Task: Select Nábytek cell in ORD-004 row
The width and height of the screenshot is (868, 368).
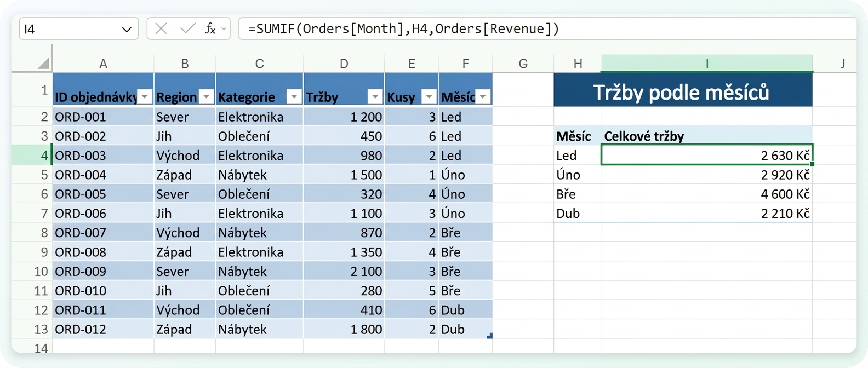Action: (259, 175)
